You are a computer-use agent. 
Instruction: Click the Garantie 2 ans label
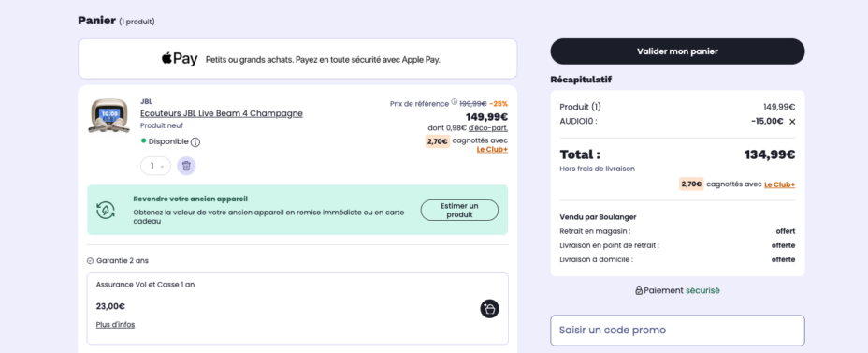coord(123,261)
